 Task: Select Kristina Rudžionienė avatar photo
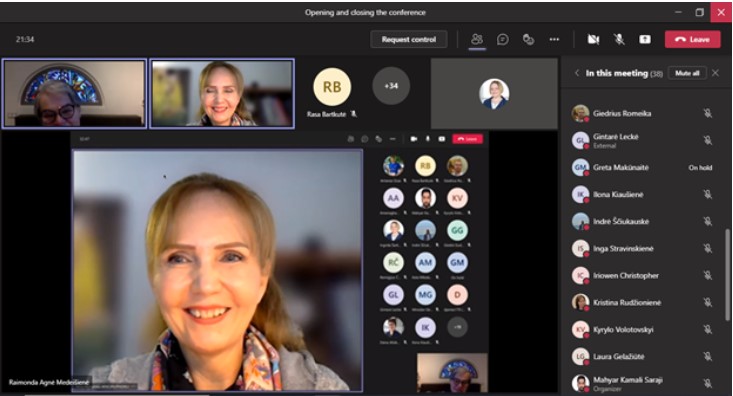click(x=580, y=302)
